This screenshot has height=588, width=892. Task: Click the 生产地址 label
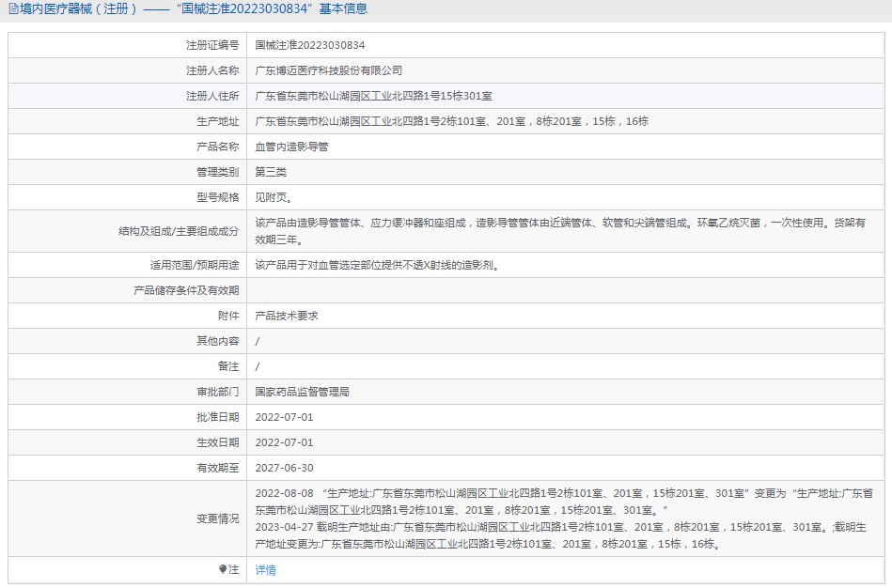tap(218, 121)
